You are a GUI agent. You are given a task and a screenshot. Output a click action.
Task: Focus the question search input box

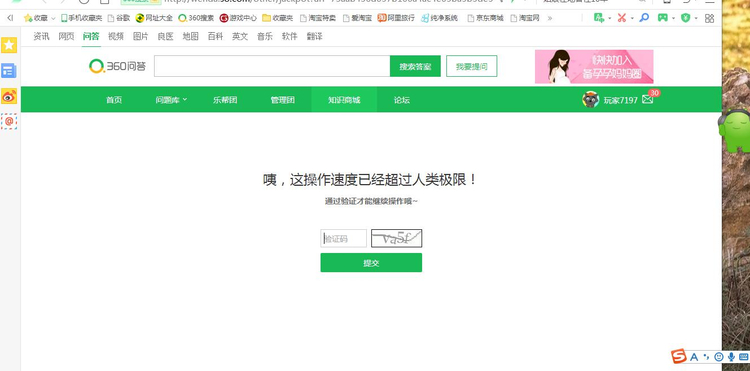click(272, 66)
